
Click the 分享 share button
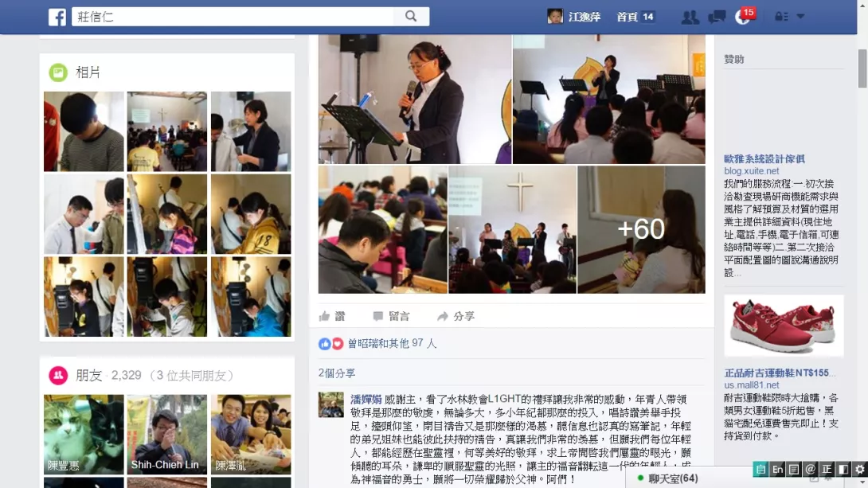[456, 316]
